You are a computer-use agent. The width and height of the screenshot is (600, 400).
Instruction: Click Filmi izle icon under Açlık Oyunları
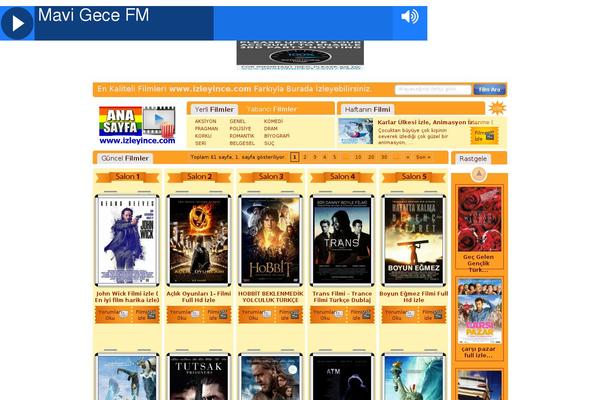(x=217, y=315)
